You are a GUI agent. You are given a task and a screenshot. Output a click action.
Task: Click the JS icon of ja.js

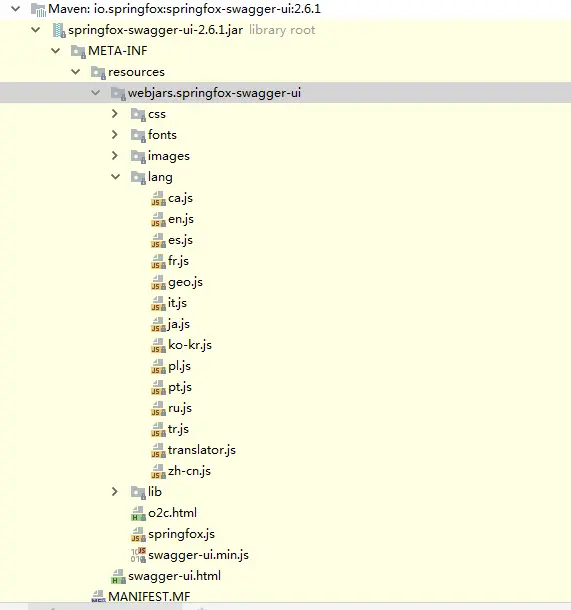click(x=158, y=324)
